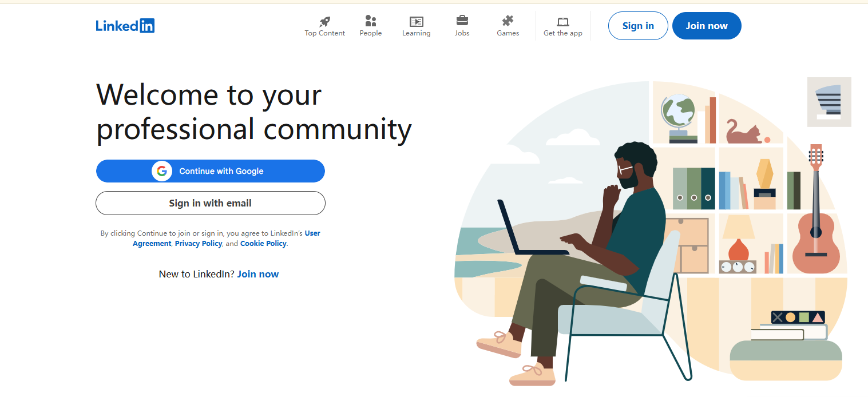Open the Privacy Policy link
Image resolution: width=868 pixels, height=397 pixels.
pos(199,244)
